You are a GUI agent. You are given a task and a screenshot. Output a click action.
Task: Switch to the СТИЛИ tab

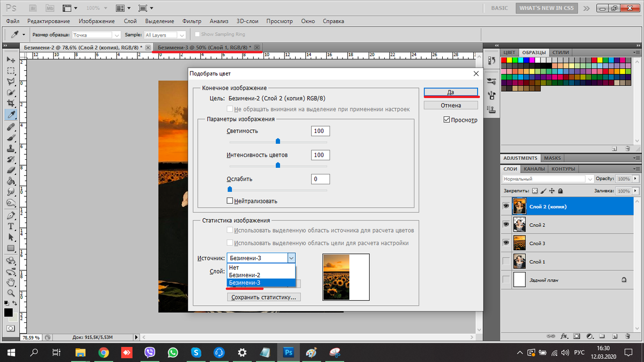[561, 52]
